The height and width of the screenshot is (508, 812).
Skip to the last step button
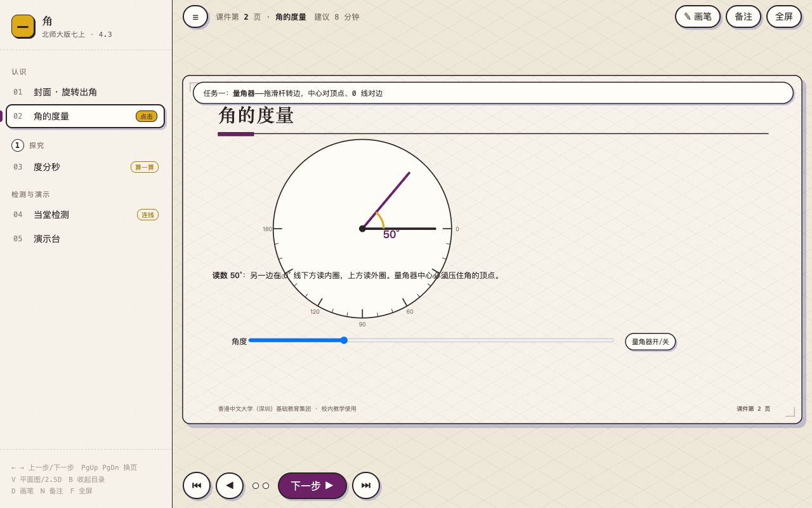pos(366,486)
